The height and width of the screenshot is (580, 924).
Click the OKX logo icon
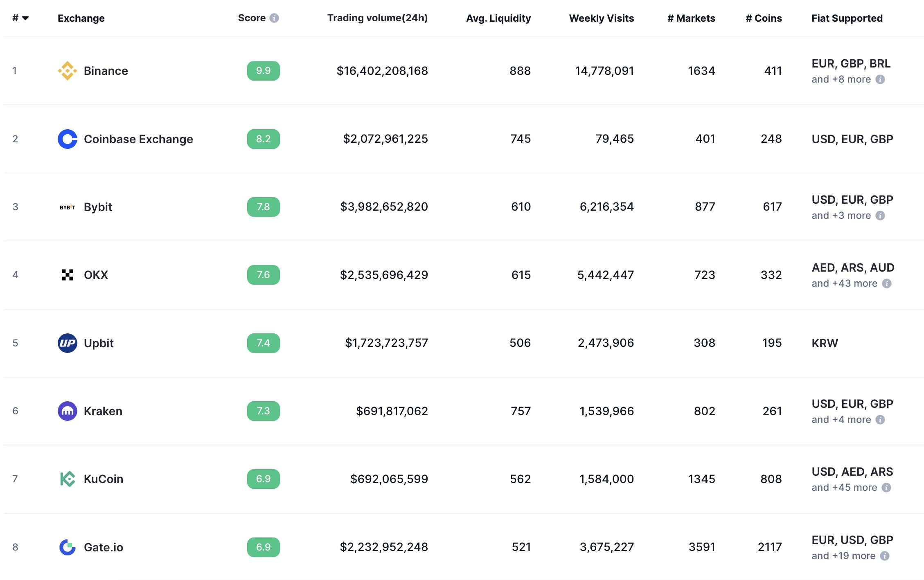67,275
